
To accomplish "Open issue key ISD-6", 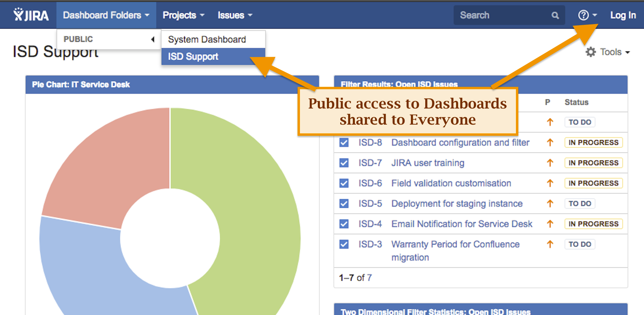I will click(370, 183).
